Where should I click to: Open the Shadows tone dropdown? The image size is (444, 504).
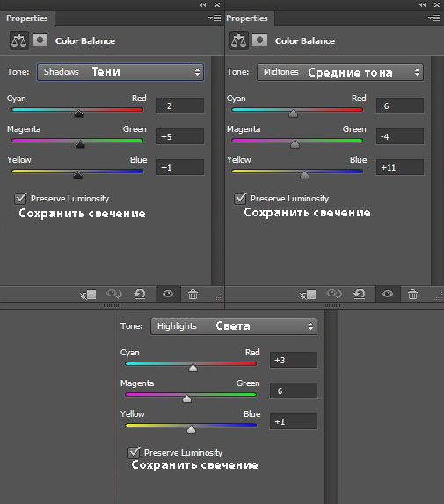tap(120, 72)
